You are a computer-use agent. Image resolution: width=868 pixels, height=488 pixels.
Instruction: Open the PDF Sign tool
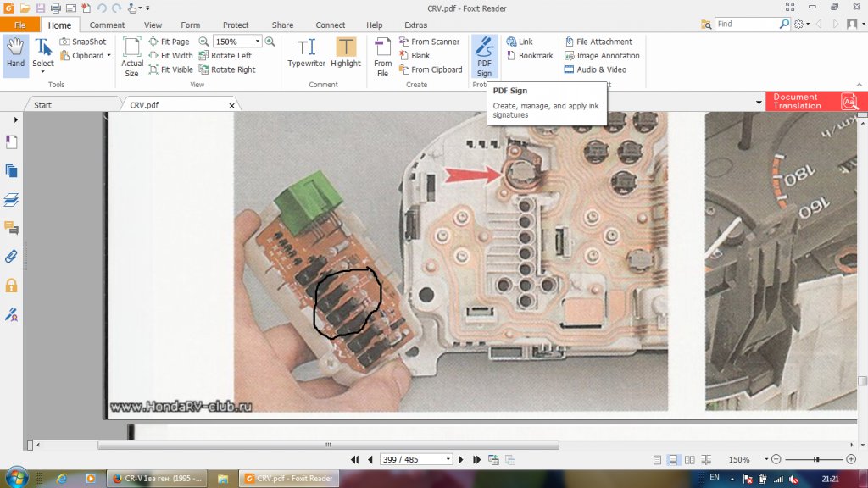tap(484, 57)
